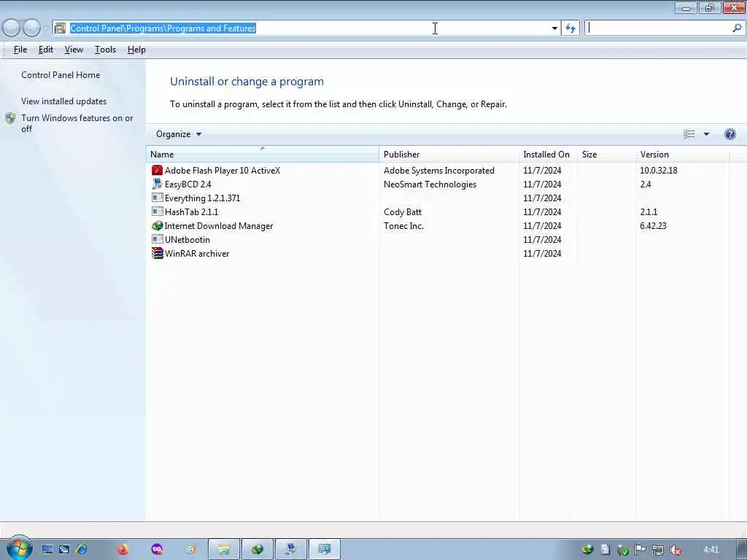Click the taskbar clock showing 4:41
The image size is (747, 560).
pyautogui.click(x=711, y=550)
